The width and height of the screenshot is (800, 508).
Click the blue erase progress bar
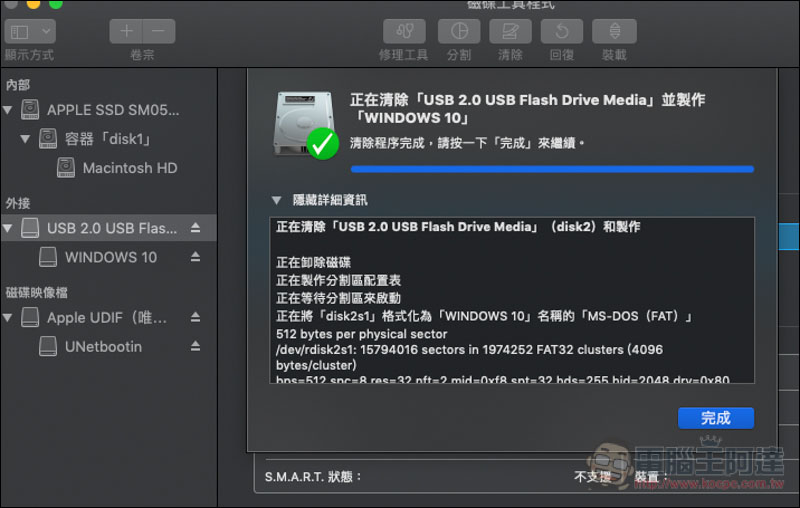(x=552, y=169)
